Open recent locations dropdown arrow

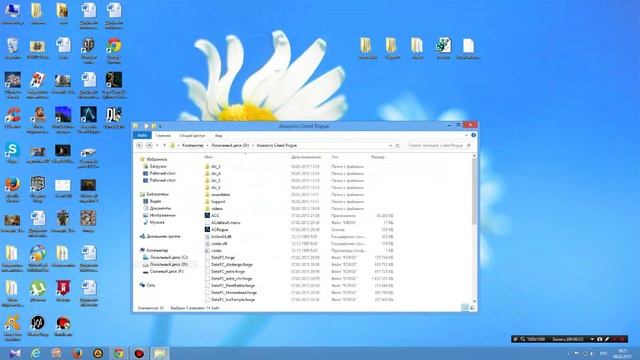(x=157, y=145)
